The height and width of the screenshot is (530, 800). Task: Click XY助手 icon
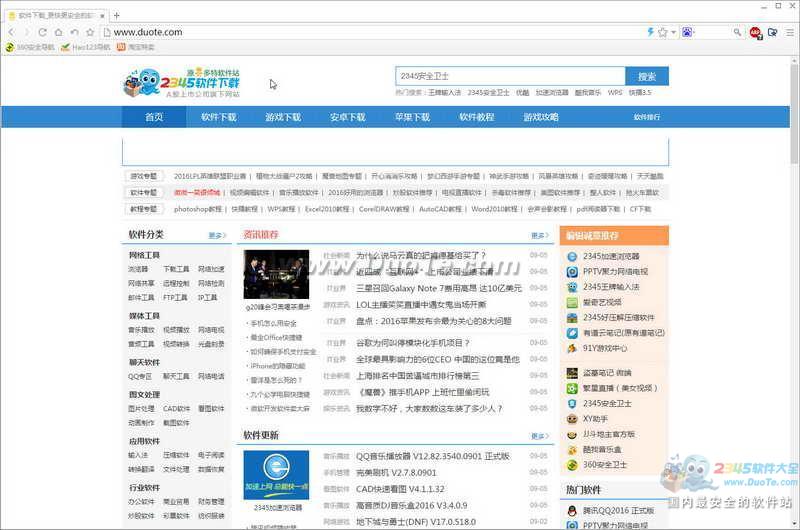click(572, 419)
